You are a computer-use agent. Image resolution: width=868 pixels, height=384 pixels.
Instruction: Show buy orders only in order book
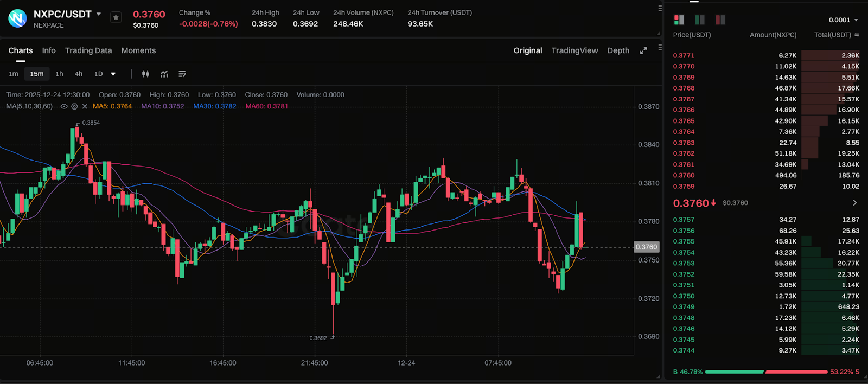coord(700,20)
